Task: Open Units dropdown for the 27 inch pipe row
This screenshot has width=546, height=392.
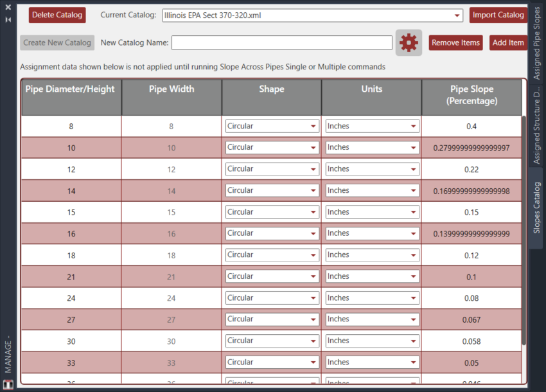Action: pos(372,319)
